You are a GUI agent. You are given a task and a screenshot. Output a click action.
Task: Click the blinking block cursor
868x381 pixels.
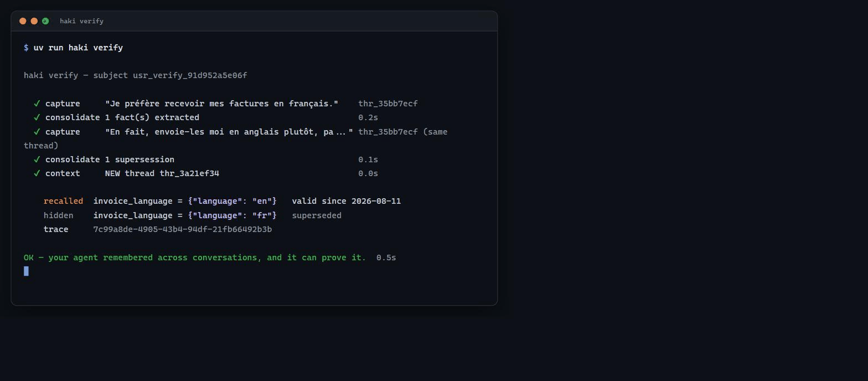(x=26, y=271)
